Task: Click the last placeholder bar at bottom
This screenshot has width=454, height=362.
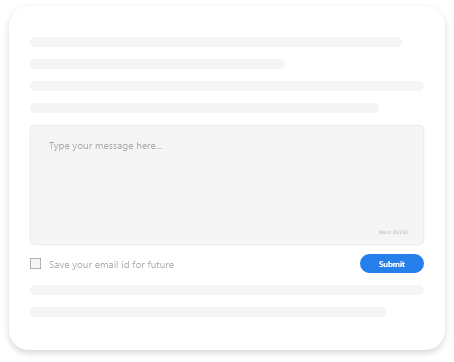Action: pos(208,312)
